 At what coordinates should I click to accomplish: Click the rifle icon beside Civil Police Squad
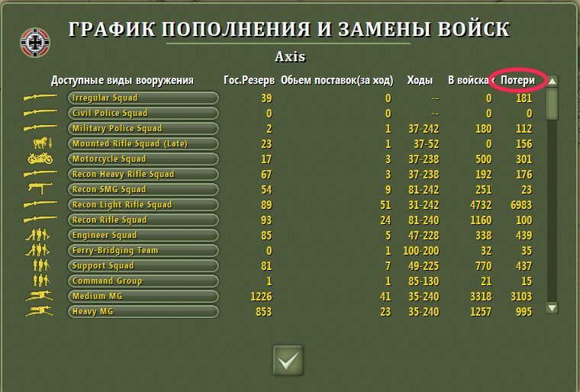coord(40,113)
